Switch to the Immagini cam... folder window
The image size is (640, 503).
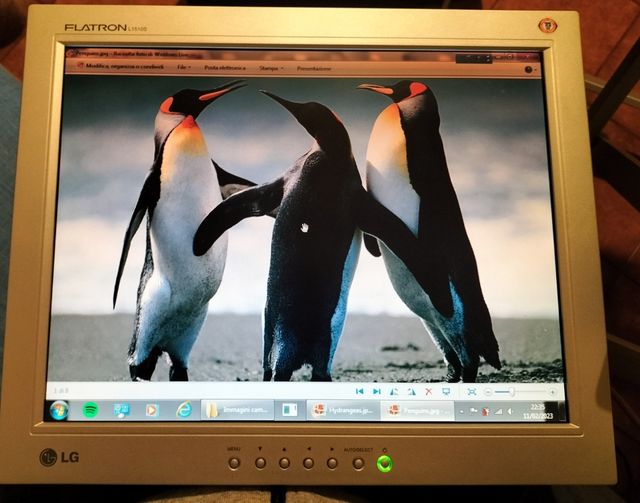point(237,410)
